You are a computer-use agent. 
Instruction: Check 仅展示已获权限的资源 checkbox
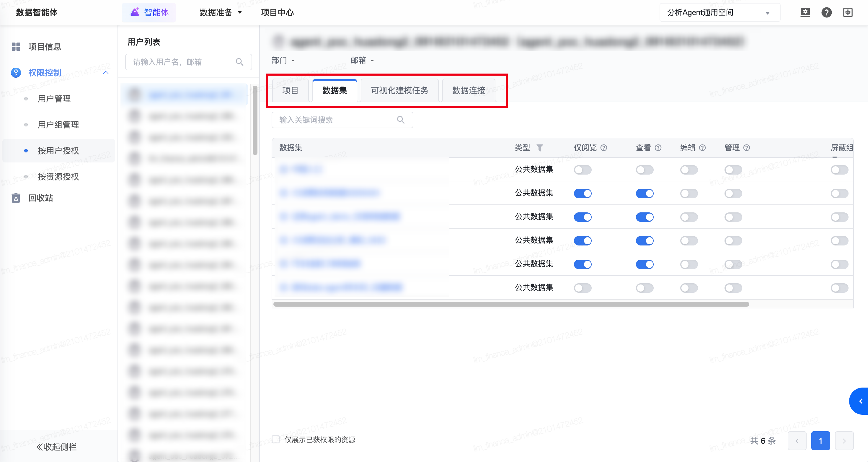point(276,439)
